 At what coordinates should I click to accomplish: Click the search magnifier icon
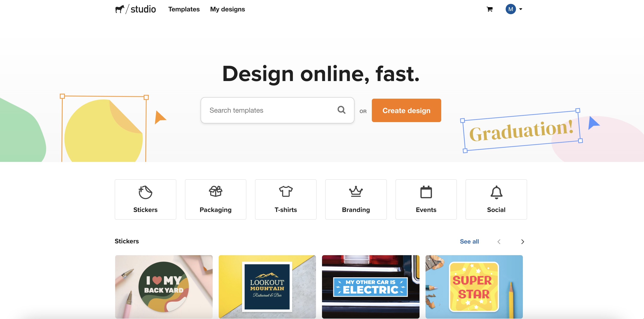pyautogui.click(x=342, y=110)
